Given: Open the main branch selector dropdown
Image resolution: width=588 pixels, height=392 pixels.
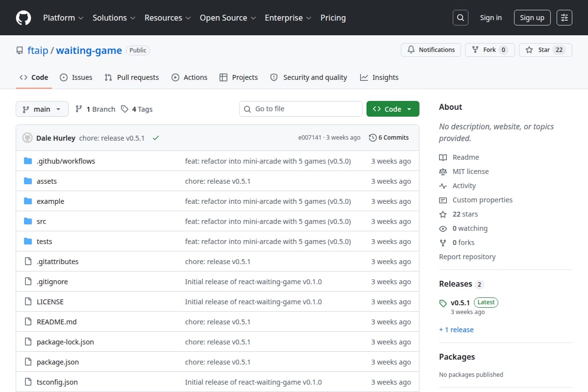Looking at the screenshot, I should coord(42,109).
